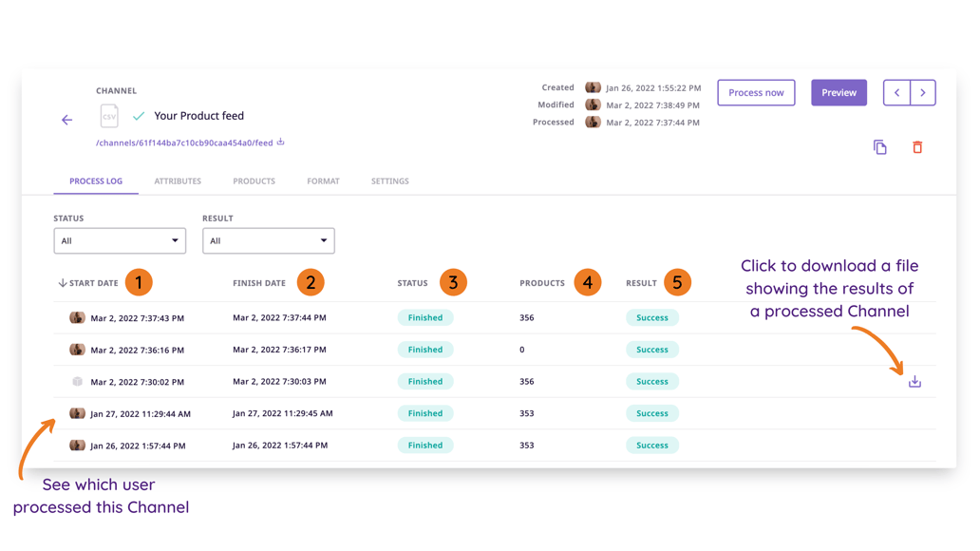This screenshot has width=980, height=551.
Task: Click the user avatar on the Jan 27 log row
Action: point(77,413)
